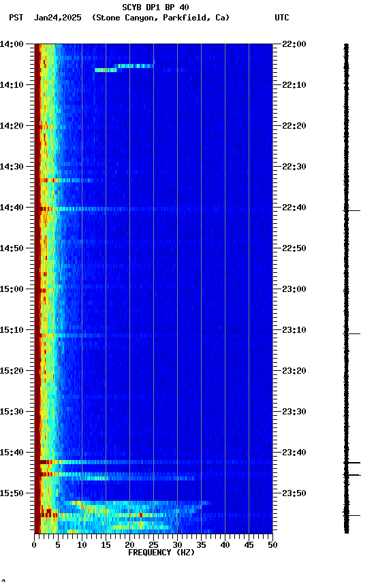Image resolution: width=376 pixels, height=588 pixels.
Task: Click the title text 'SCYB DP1 BP 40'
Action: [x=155, y=7]
